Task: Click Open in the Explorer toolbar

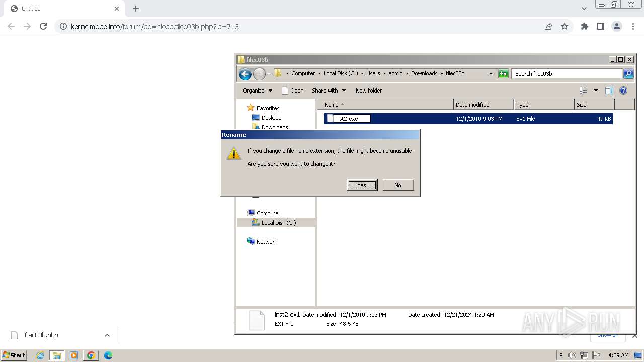Action: pos(292,90)
